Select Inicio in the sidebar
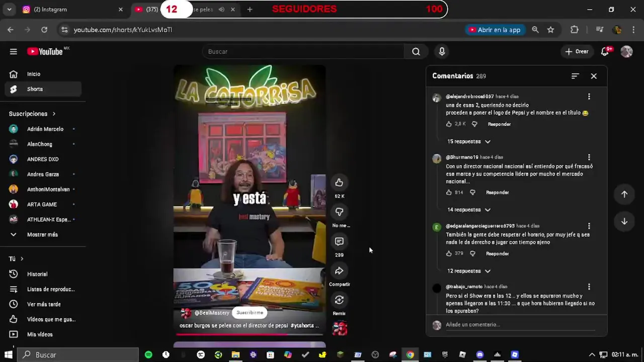The image size is (644, 362). 42,74
